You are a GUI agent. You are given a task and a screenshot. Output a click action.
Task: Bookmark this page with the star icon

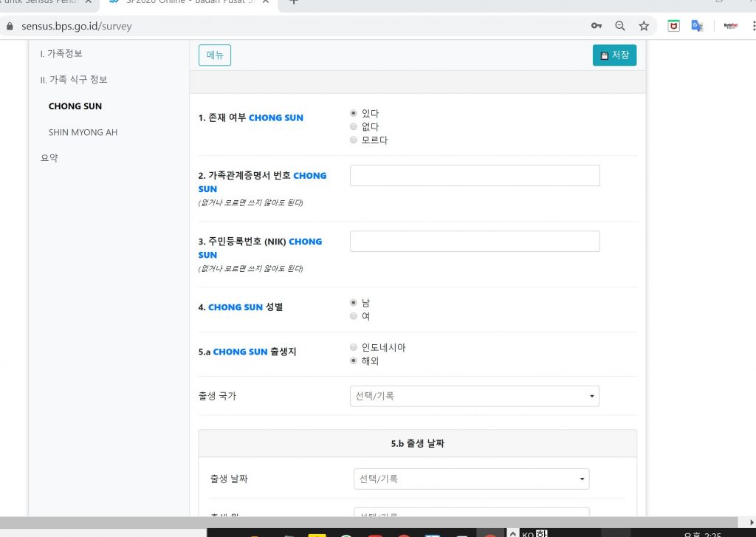point(644,26)
